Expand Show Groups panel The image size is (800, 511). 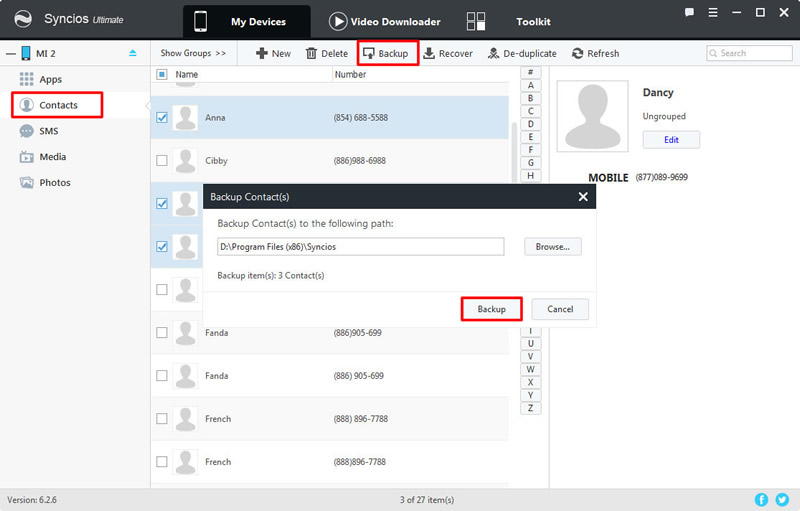click(193, 53)
